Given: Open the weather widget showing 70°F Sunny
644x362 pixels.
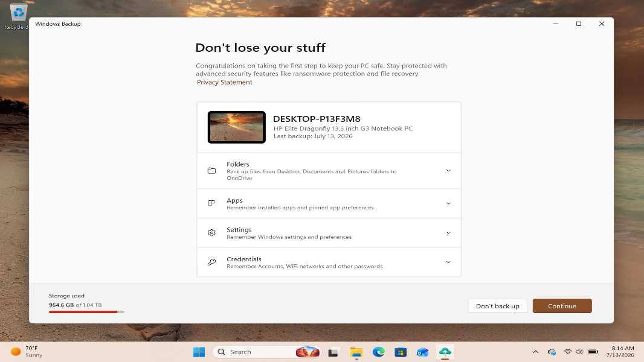Looking at the screenshot, I should [x=27, y=352].
